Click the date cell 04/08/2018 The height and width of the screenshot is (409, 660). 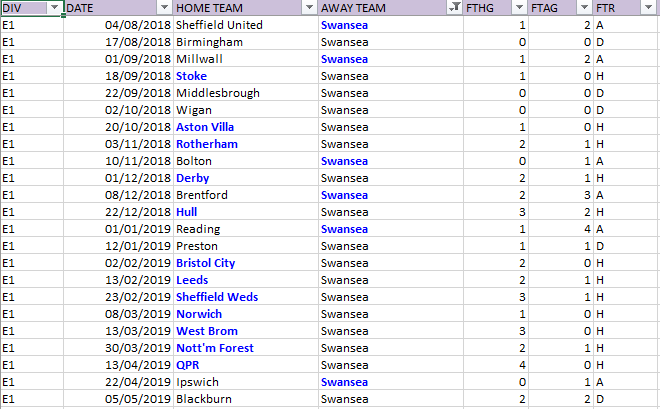pos(118,25)
